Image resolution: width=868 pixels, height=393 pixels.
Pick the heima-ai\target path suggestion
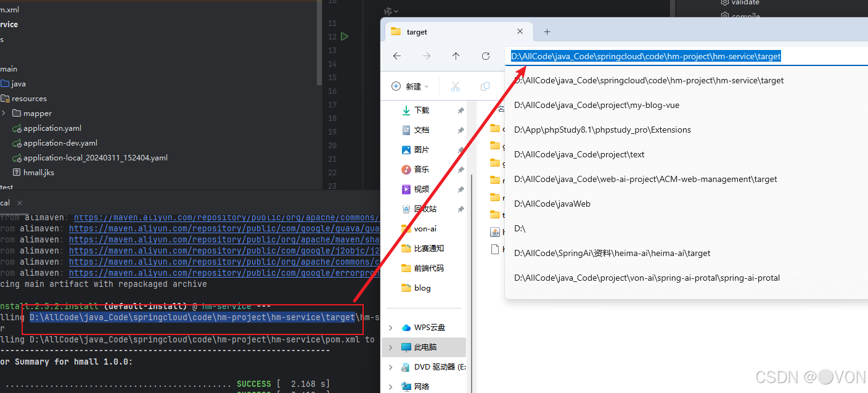point(612,253)
